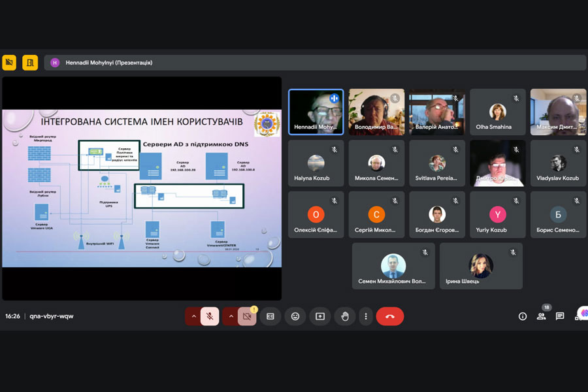This screenshot has width=588, height=392.
Task: Show the participants list icon
Action: point(541,316)
